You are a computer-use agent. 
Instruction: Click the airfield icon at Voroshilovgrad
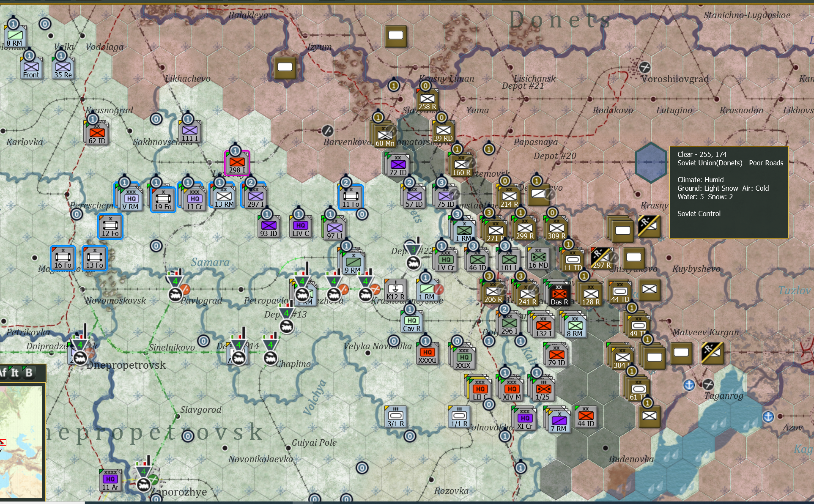(x=644, y=67)
